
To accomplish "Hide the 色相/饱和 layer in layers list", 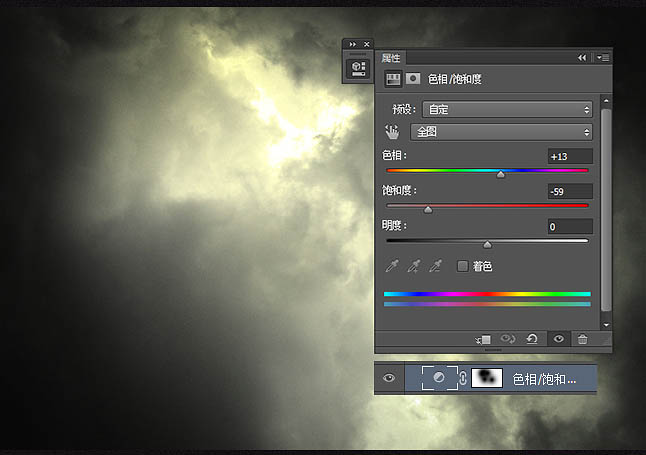I will [389, 378].
